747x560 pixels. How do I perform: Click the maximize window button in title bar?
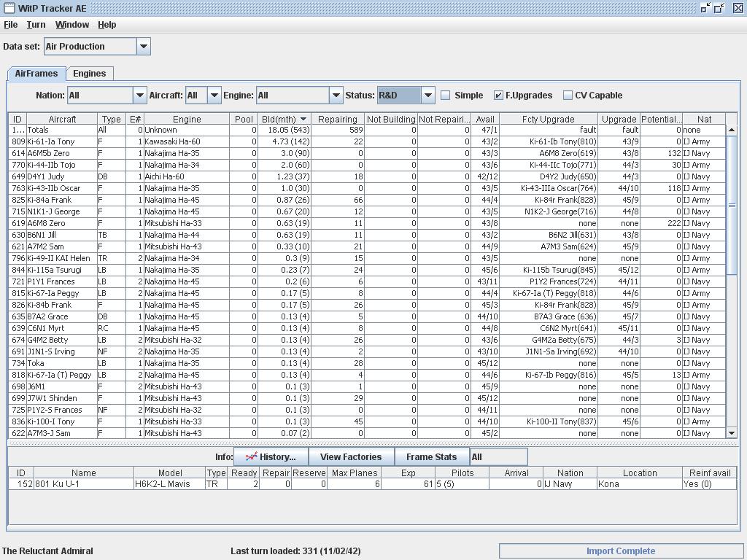click(x=719, y=7)
